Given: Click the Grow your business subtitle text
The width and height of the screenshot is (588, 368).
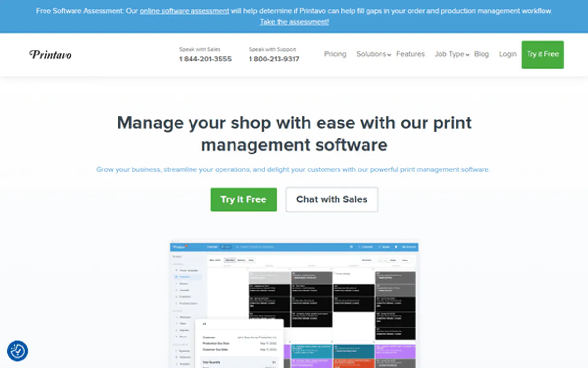Looking at the screenshot, I should 293,169.
